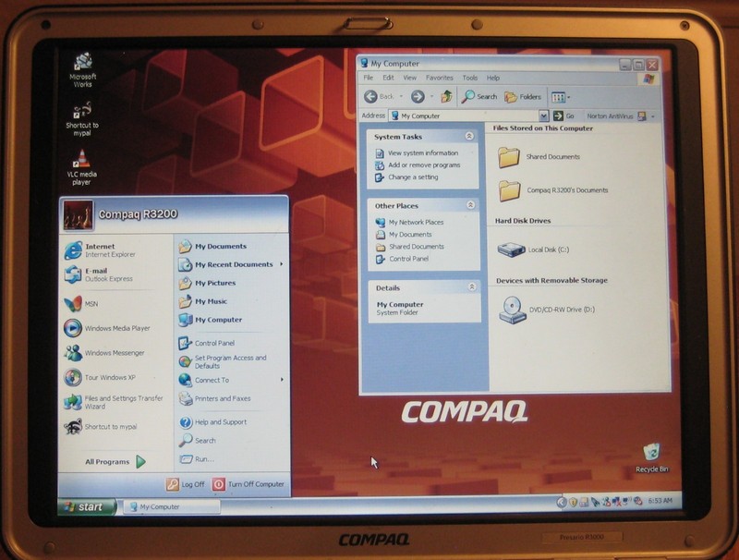739x560 pixels.
Task: Click the Log Off button
Action: (186, 484)
